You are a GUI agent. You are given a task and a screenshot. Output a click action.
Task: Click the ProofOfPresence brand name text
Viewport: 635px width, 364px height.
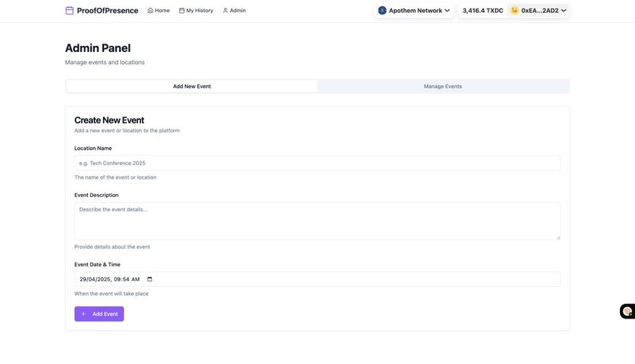point(108,11)
